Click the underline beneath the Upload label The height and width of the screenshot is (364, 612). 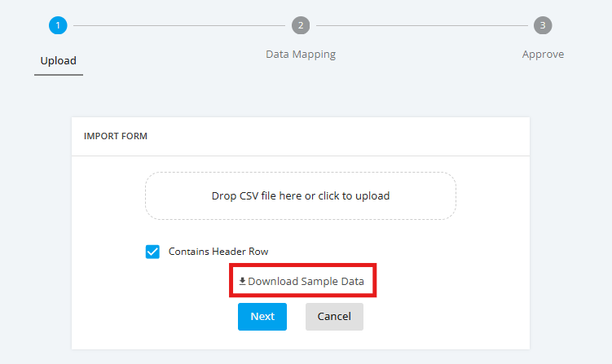point(59,75)
